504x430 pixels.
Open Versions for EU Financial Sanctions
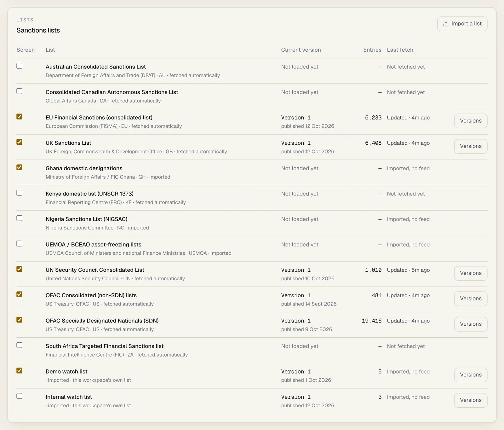click(x=471, y=121)
